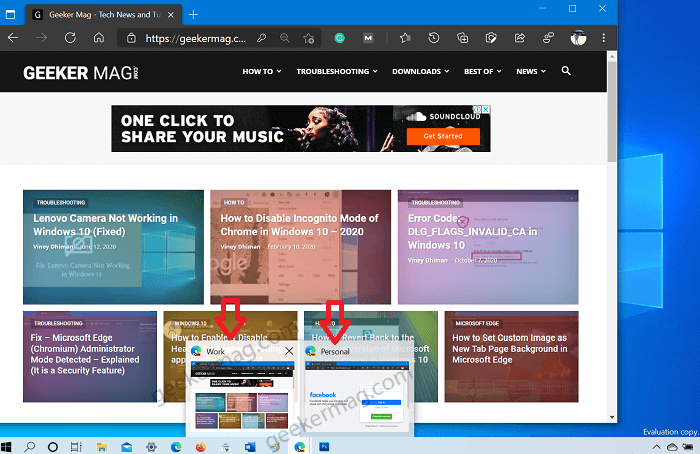The width and height of the screenshot is (700, 454).
Task: Expand the NEWS menu
Action: (531, 71)
